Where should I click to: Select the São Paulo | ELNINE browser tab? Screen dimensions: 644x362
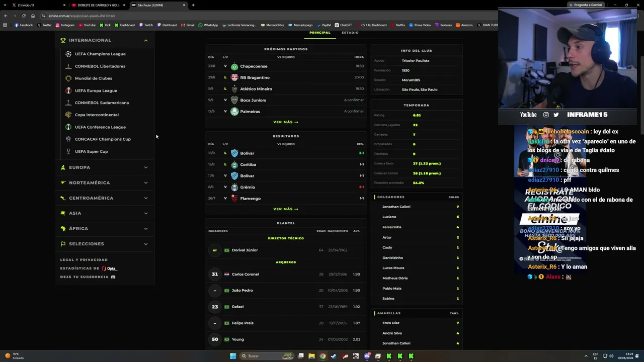(x=158, y=5)
